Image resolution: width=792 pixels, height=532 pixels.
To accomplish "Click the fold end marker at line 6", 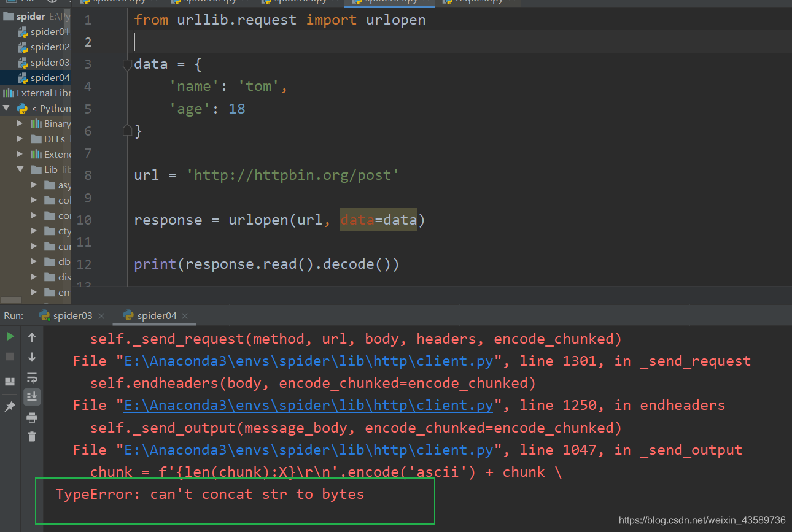I will (x=127, y=130).
